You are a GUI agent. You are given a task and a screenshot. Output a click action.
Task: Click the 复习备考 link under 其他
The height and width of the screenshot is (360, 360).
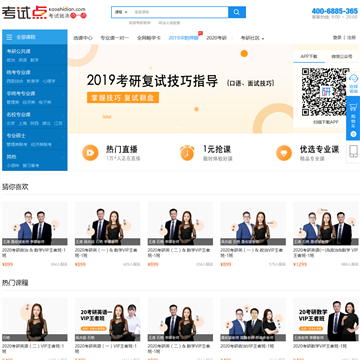31,166
